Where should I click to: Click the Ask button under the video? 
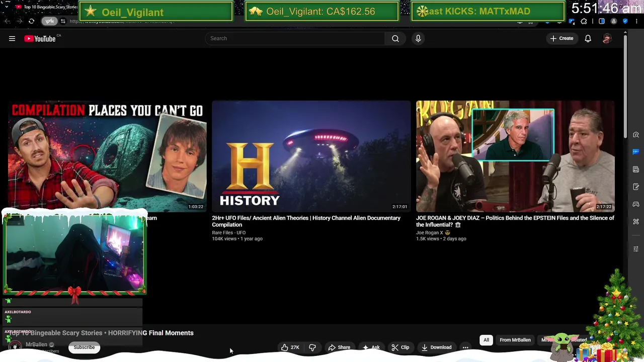(x=371, y=347)
